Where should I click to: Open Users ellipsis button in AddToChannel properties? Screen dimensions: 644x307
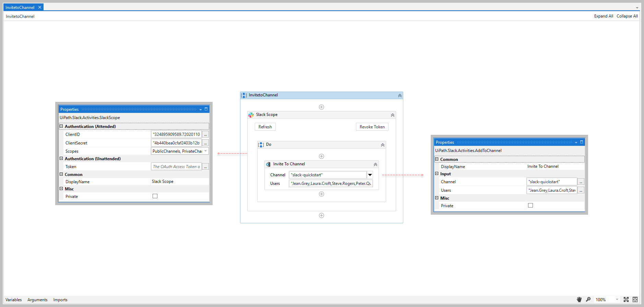pyautogui.click(x=581, y=190)
